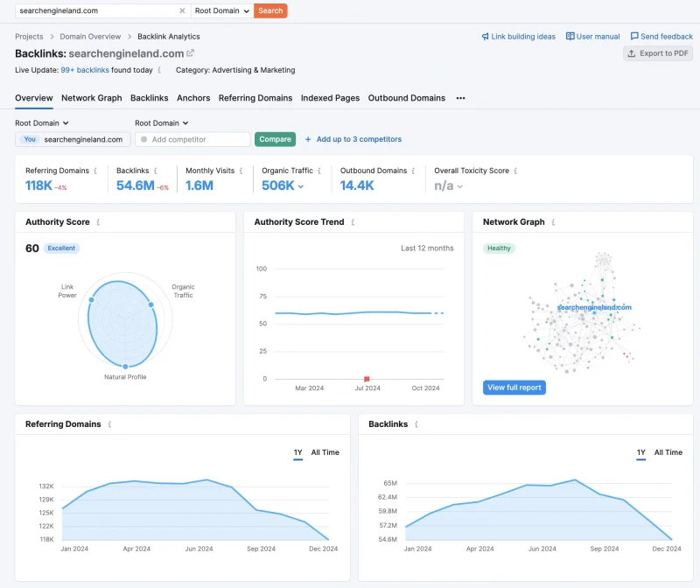Screen dimensions: 700x588
Task: Click info icon beside Backlinks chart title
Action: (x=416, y=424)
